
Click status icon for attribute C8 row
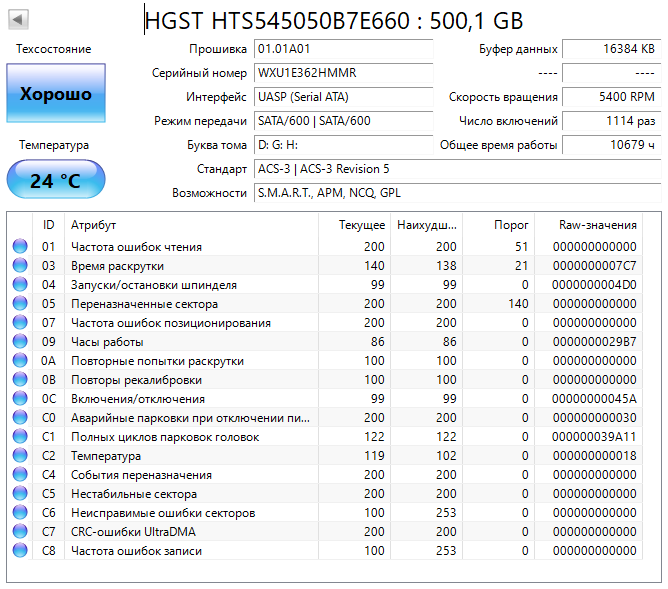(20, 550)
